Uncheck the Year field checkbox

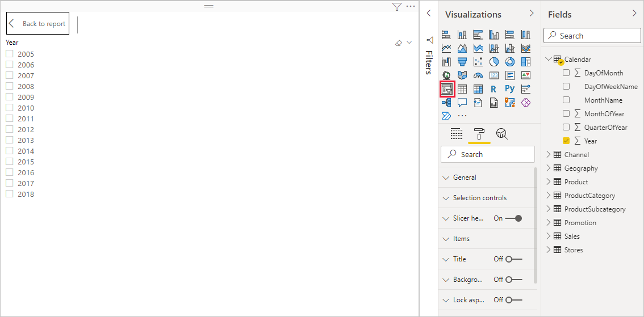(566, 141)
